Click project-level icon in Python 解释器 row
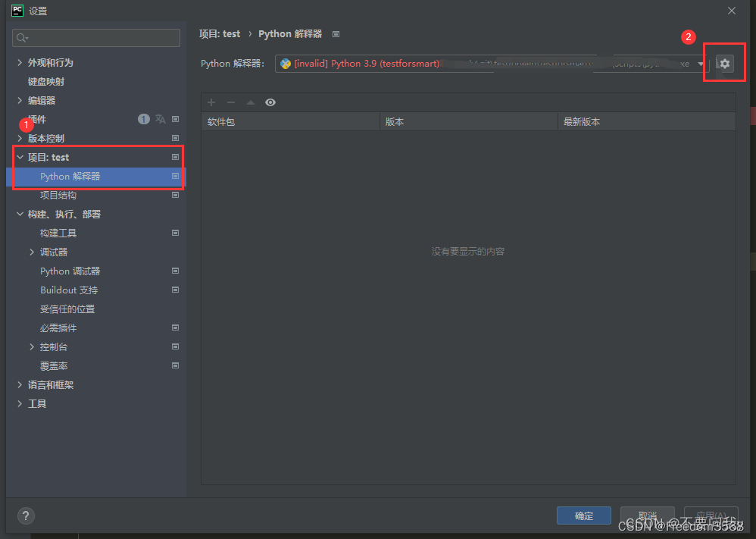Viewport: 756px width, 539px height. pyautogui.click(x=176, y=176)
